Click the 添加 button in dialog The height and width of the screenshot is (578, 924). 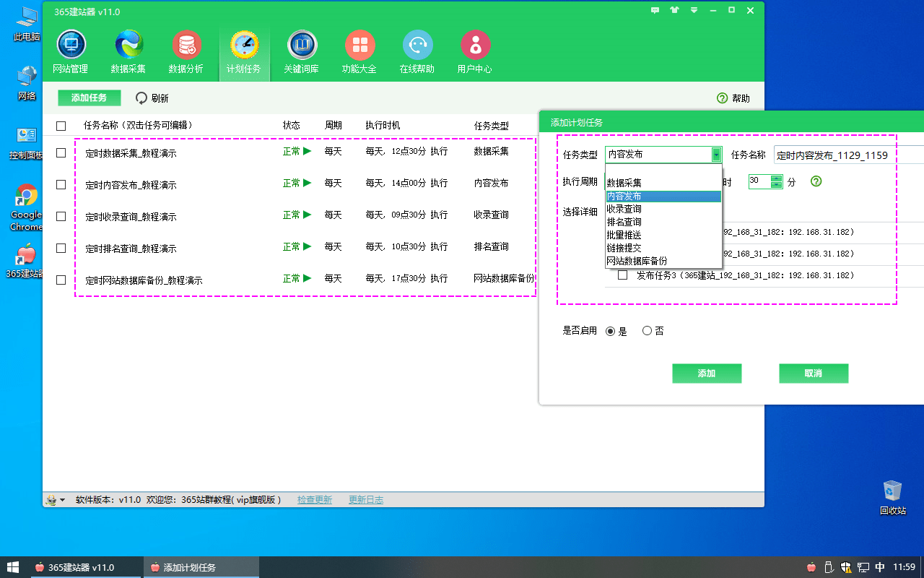pyautogui.click(x=707, y=374)
